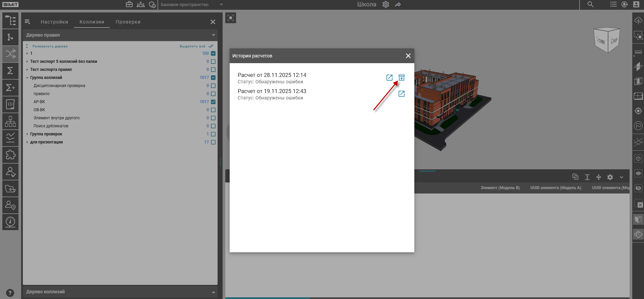
Task: Collapse the Группа коллизий tree node
Action: click(x=27, y=78)
